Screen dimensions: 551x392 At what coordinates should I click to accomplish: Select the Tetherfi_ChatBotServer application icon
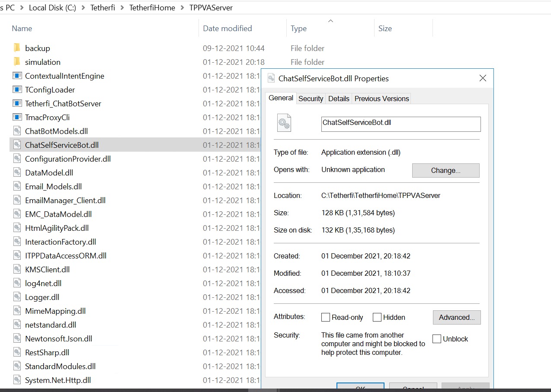pyautogui.click(x=16, y=103)
